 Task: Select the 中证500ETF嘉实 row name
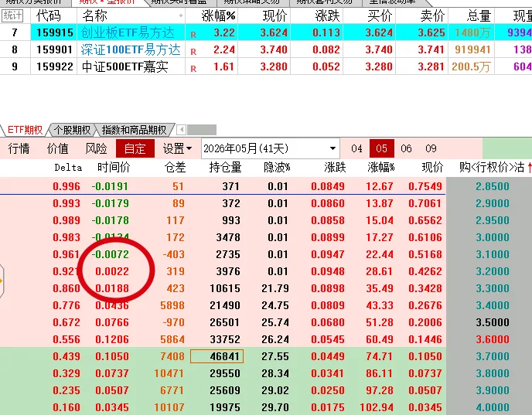coord(124,66)
